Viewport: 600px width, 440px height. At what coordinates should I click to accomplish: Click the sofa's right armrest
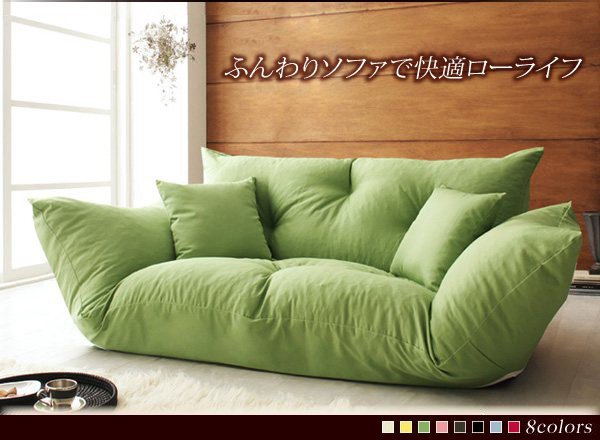click(x=520, y=290)
